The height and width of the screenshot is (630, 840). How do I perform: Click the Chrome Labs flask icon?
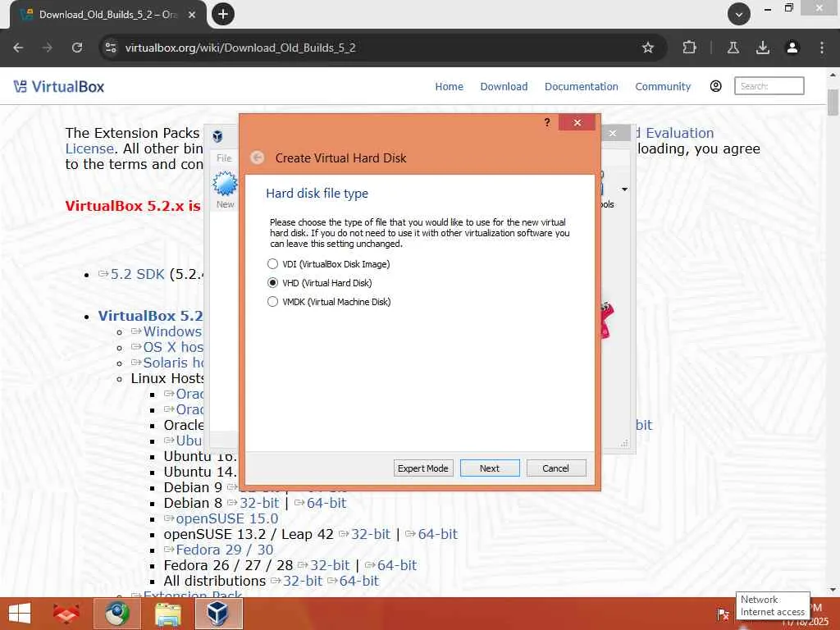point(733,48)
